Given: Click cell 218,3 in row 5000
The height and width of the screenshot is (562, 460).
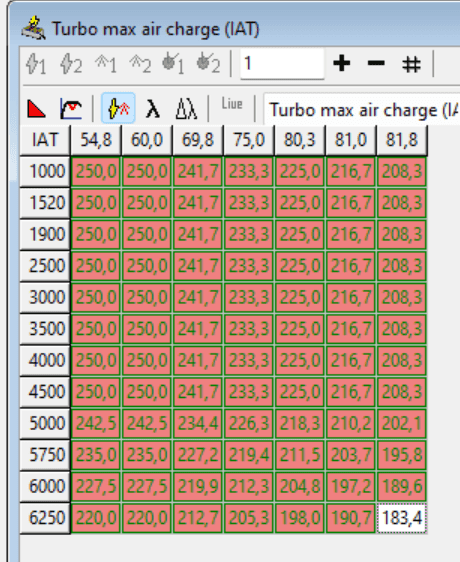Looking at the screenshot, I should click(300, 423).
